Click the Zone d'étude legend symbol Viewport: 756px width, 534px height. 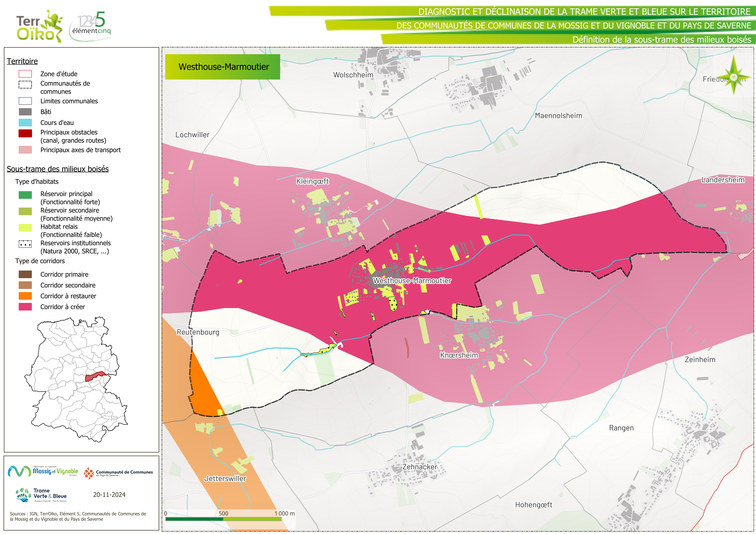(x=25, y=74)
